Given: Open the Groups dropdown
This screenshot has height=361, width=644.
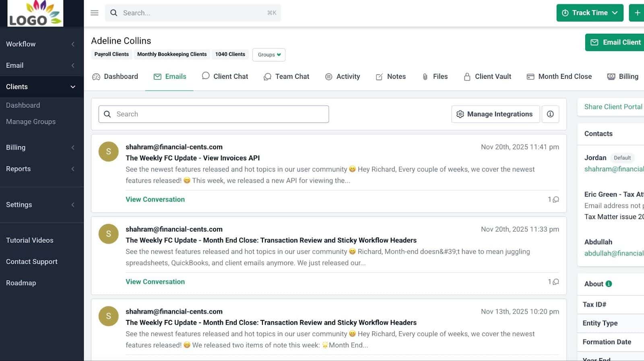Looking at the screenshot, I should point(269,55).
